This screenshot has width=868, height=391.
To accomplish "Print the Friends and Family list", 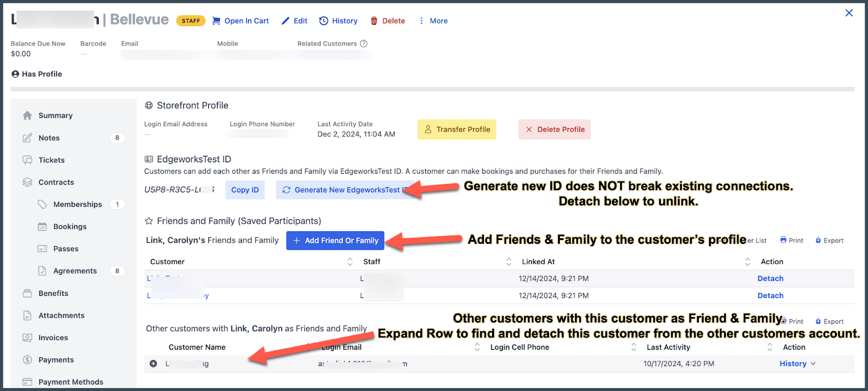I will [x=792, y=241].
